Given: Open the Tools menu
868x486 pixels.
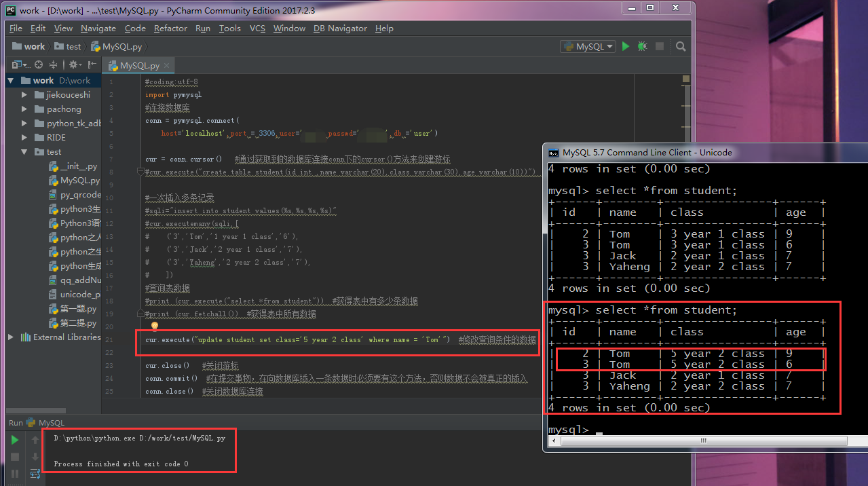Looking at the screenshot, I should tap(230, 29).
